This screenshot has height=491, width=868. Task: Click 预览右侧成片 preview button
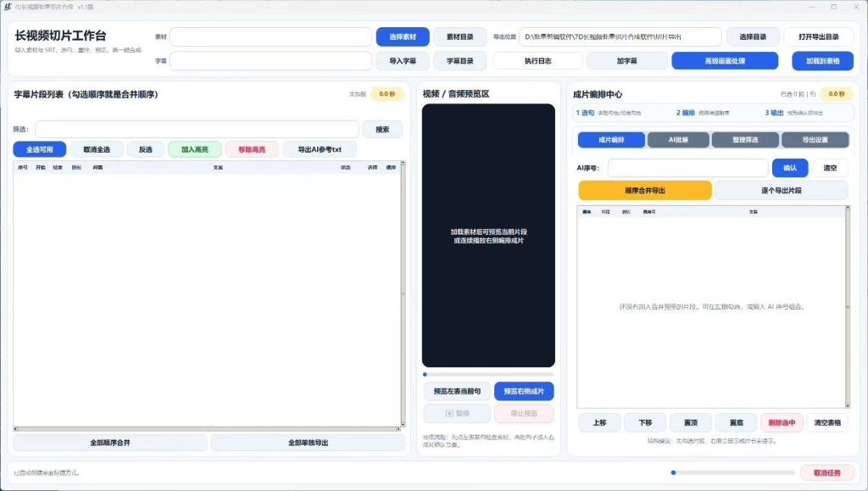point(524,392)
